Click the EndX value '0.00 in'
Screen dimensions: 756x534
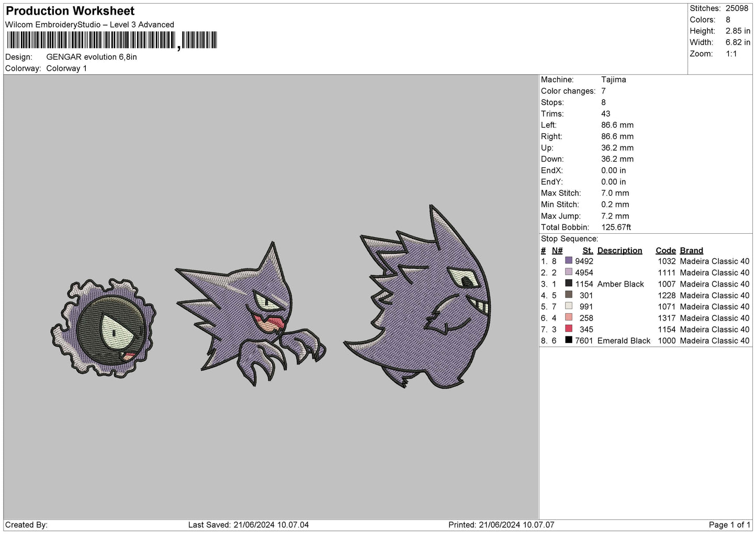[x=613, y=171]
